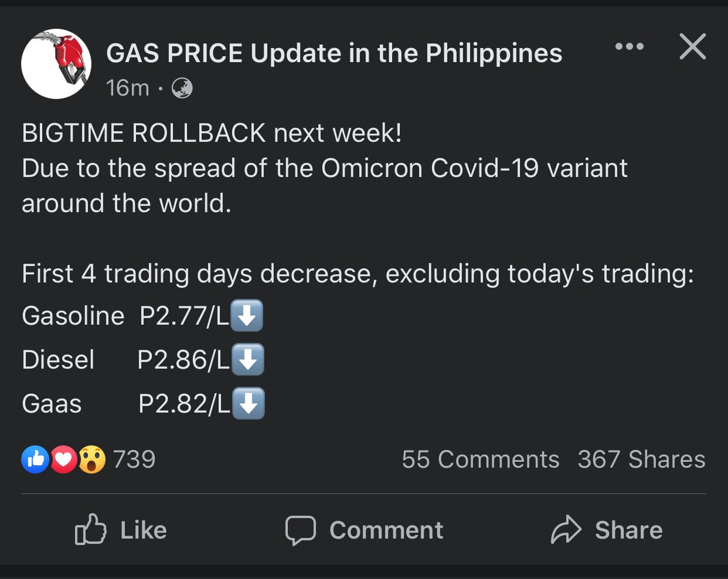The width and height of the screenshot is (728, 579).
Task: Click the public globe audience icon
Action: (182, 88)
